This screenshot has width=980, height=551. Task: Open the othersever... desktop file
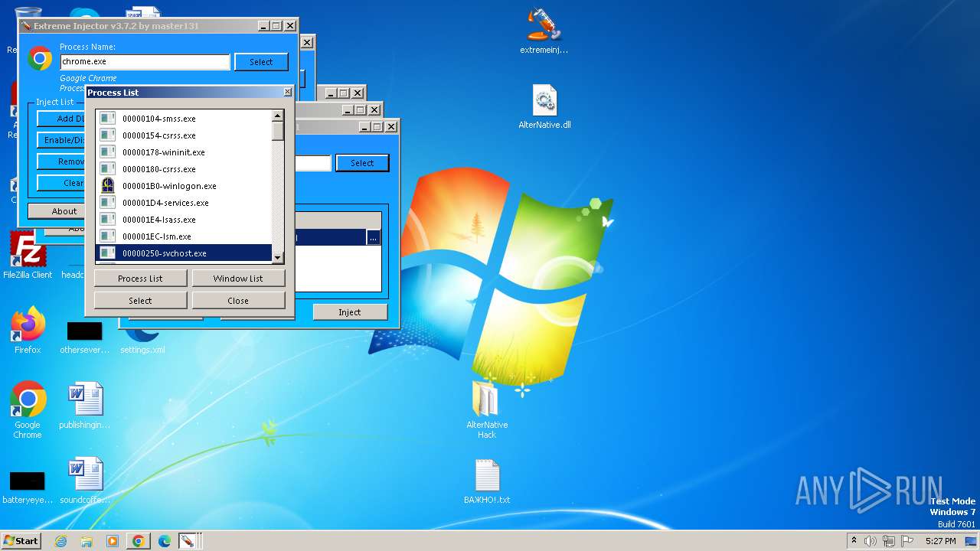tap(84, 337)
